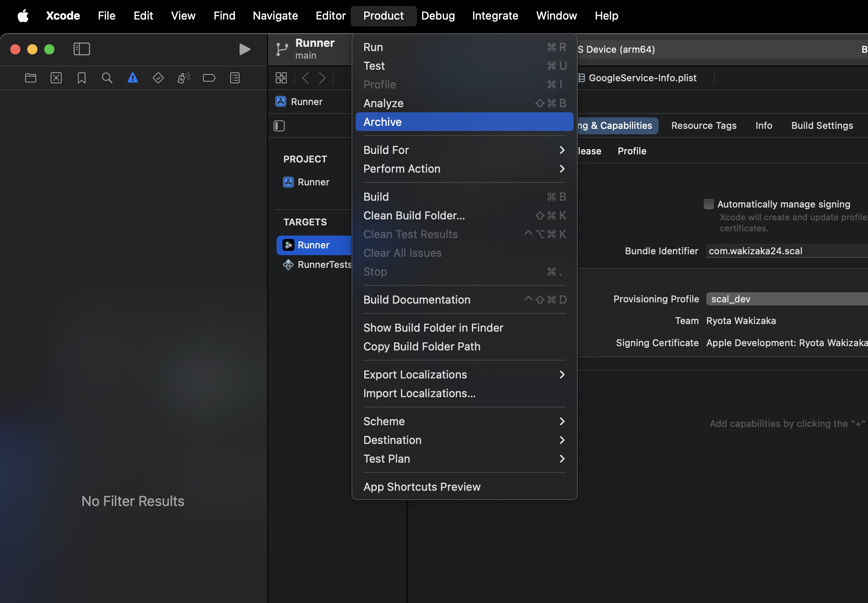Enable Automatically manage signing checkbox

point(708,204)
